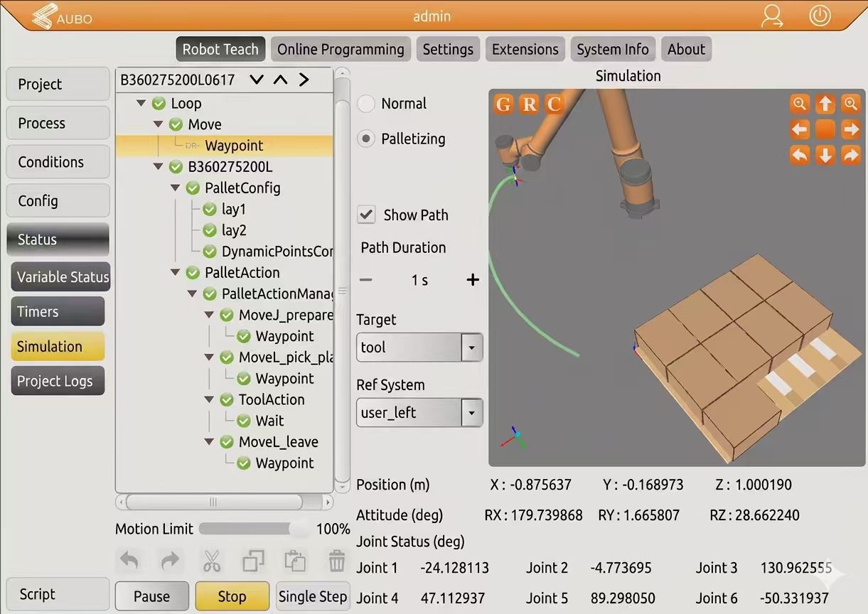Viewport: 868px width, 614px height.
Task: Click the scissors cut icon
Action: point(212,561)
